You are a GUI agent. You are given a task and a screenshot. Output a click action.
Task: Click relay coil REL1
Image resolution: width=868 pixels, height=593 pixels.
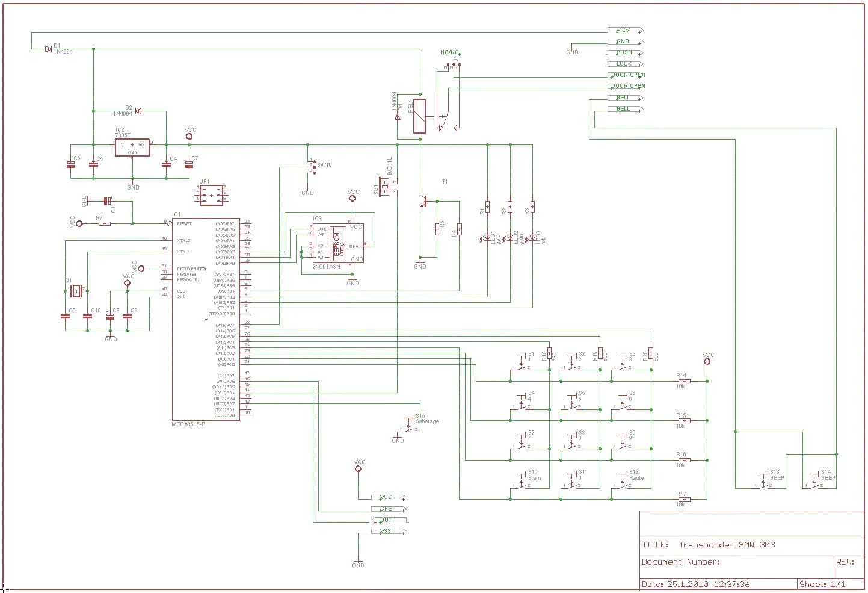click(420, 116)
